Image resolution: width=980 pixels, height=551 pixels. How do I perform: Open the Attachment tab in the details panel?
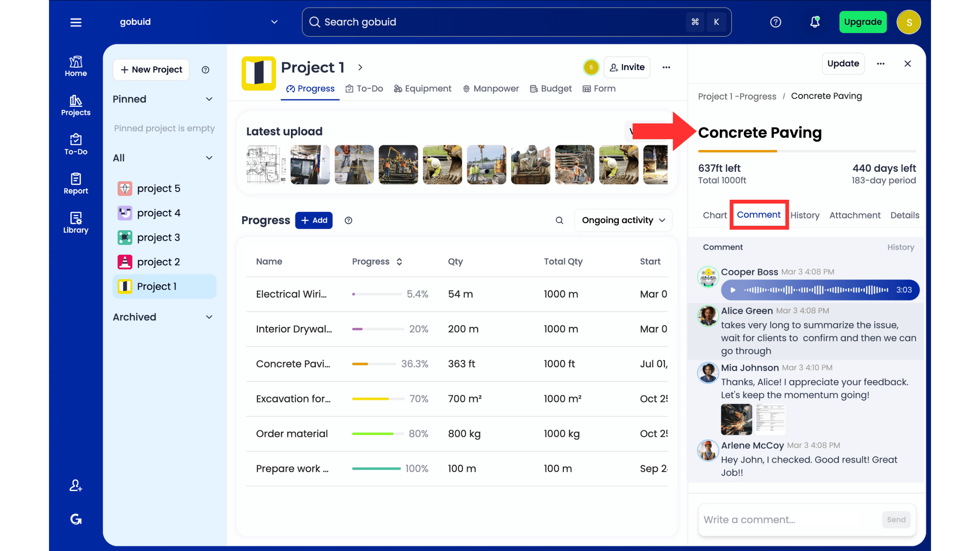tap(854, 215)
